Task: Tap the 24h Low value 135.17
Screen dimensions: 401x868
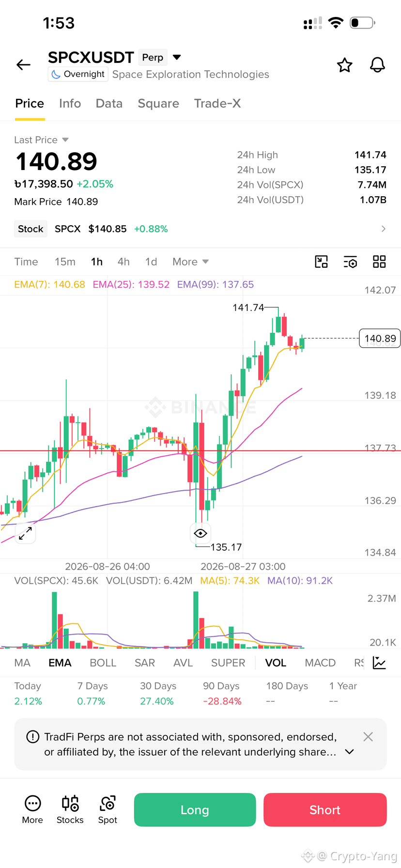Action: point(370,170)
